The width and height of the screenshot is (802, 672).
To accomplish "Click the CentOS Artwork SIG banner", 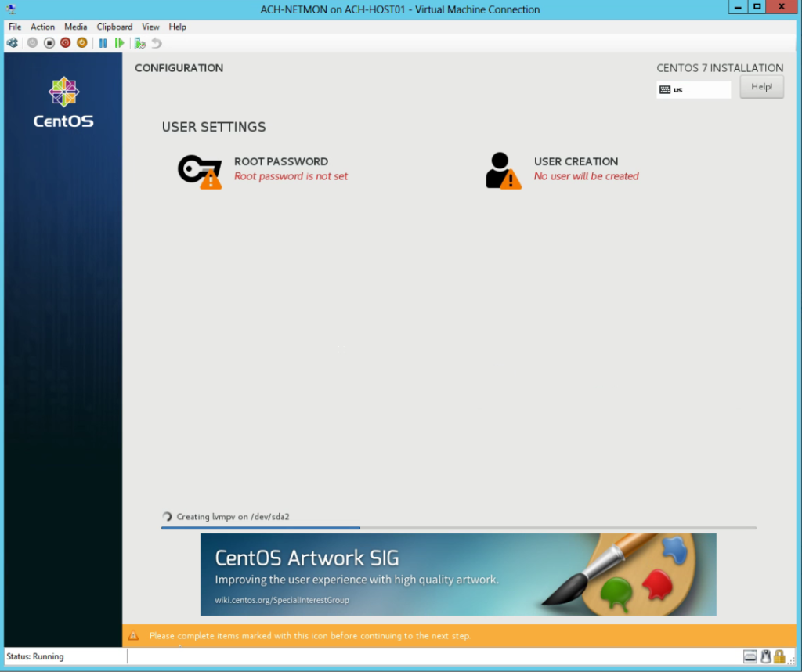I will coord(458,574).
